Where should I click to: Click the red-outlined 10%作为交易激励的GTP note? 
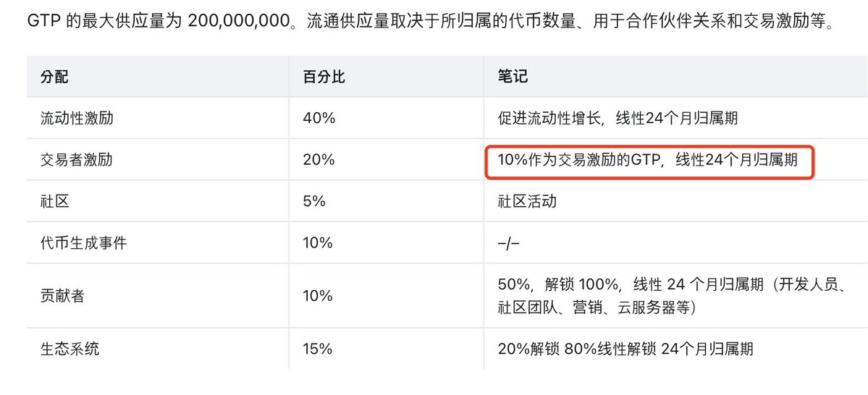(x=647, y=160)
